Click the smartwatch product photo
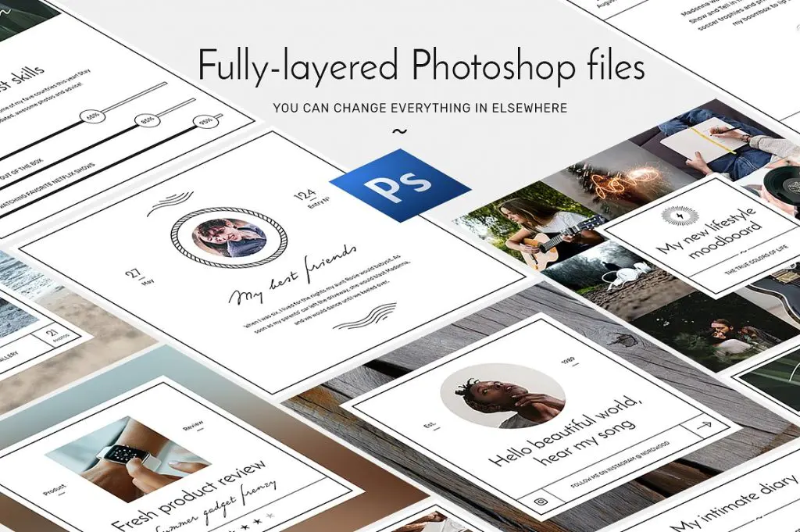This screenshot has width=800, height=532. (127, 459)
